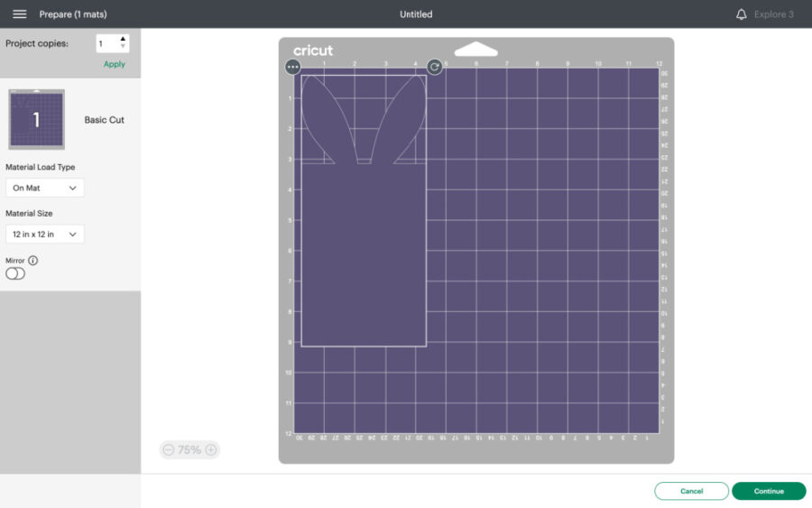Zoom in with the plus icon
The width and height of the screenshot is (812, 508).
(211, 449)
